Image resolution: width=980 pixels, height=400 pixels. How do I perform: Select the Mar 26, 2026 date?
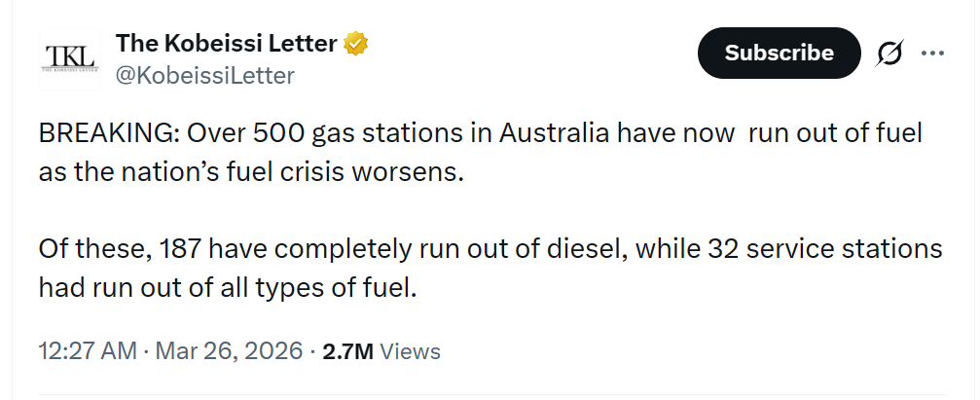tap(229, 351)
